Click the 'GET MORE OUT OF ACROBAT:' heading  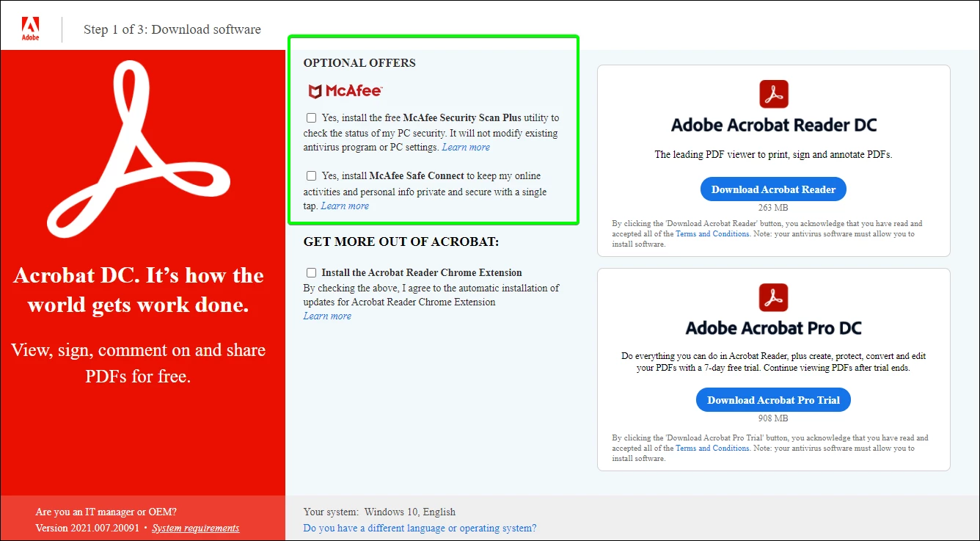pos(401,242)
